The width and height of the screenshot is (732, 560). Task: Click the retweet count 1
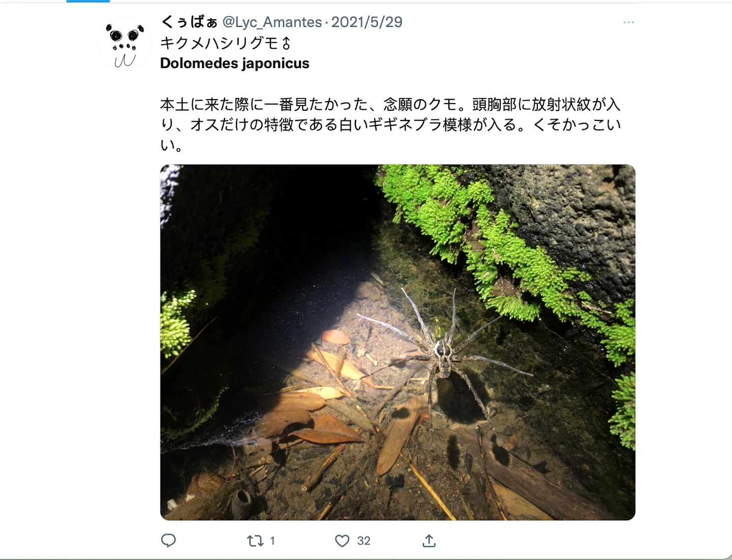pos(272,541)
